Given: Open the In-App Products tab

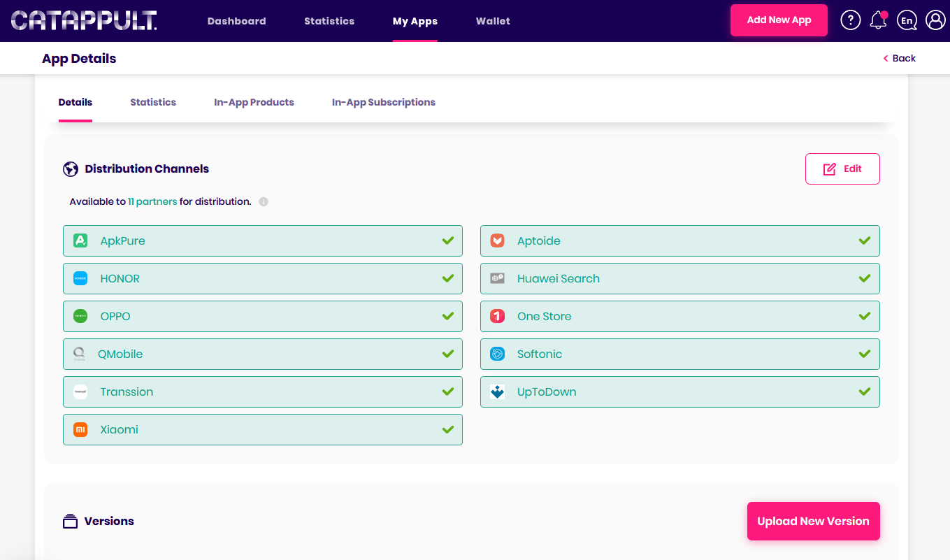Looking at the screenshot, I should pos(254,102).
